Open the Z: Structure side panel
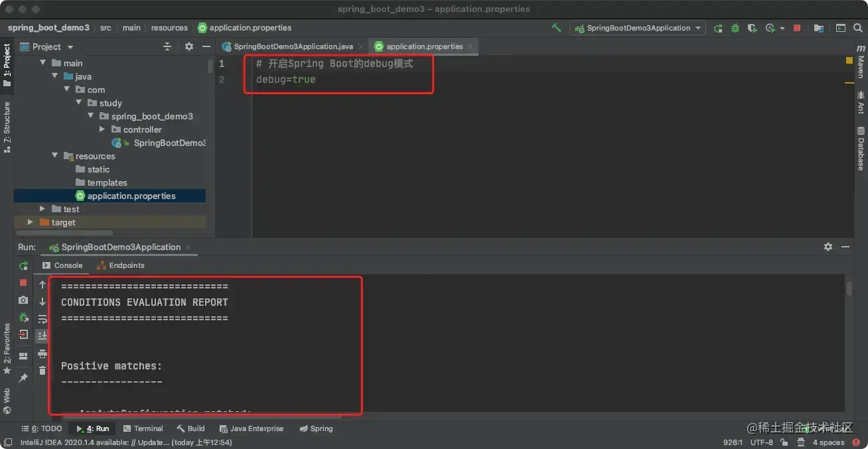Image resolution: width=868 pixels, height=449 pixels. click(x=7, y=127)
